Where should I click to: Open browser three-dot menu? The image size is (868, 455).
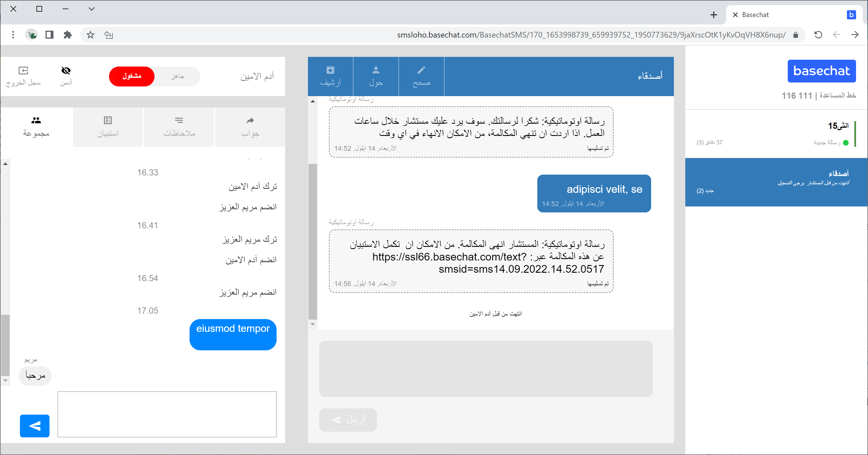(13, 35)
